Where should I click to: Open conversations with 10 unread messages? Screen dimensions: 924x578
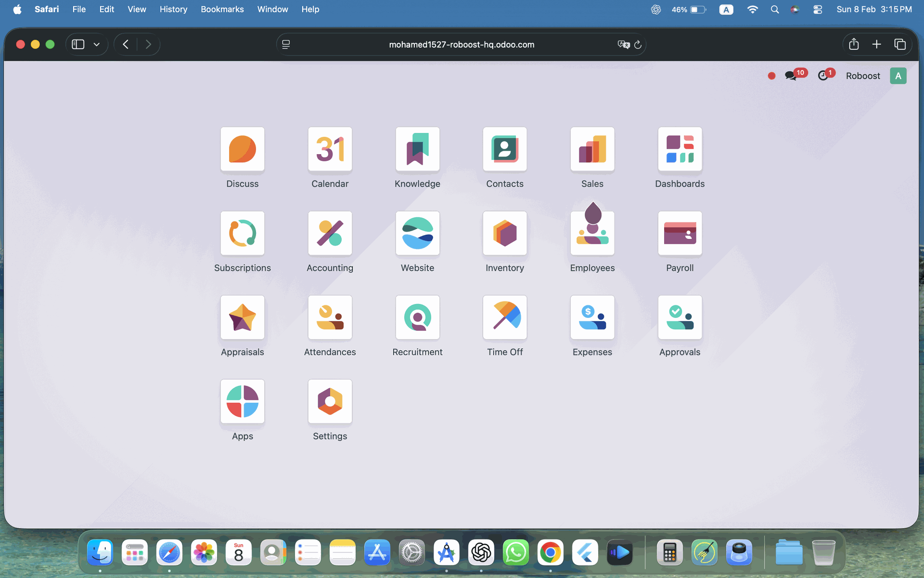791,76
